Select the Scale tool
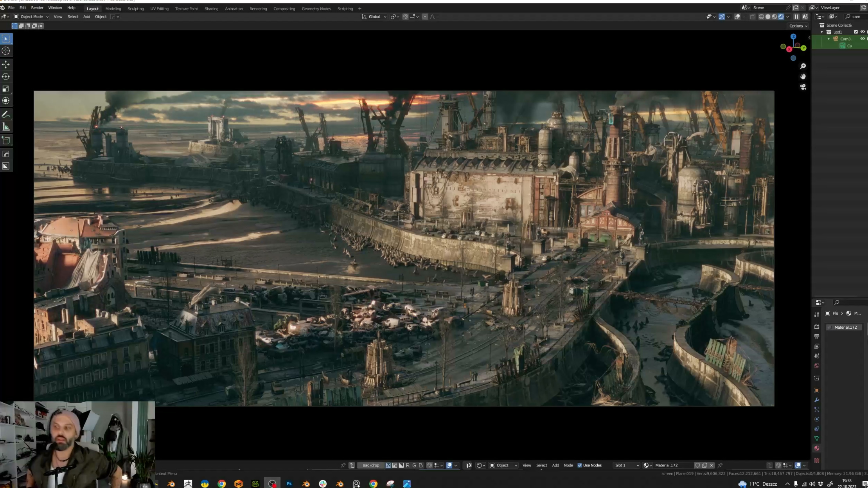This screenshot has height=488, width=868. point(6,89)
